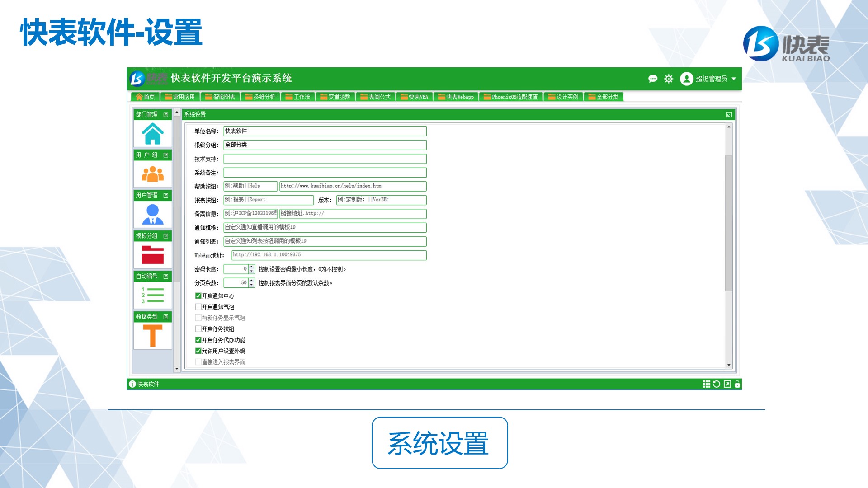Click the 根级分组 input field
The image size is (868, 488).
pos(325,145)
